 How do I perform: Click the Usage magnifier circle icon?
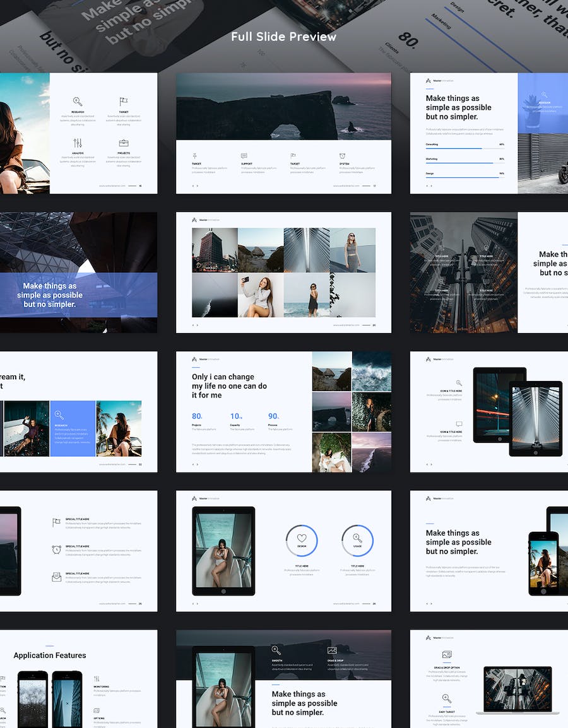[357, 541]
